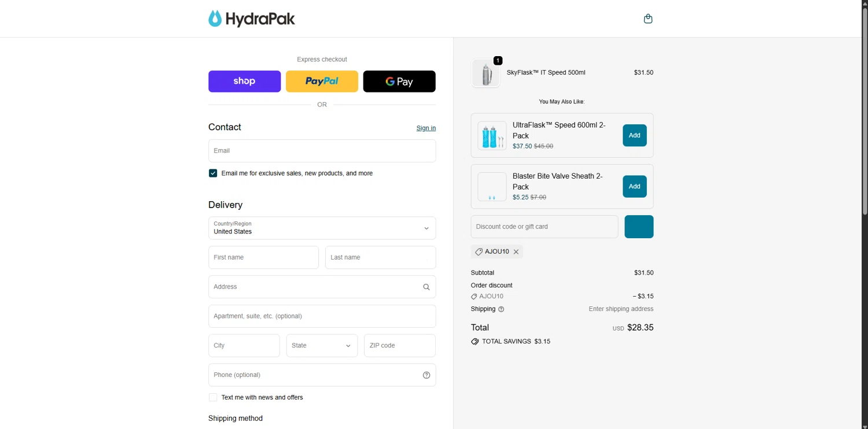Click the City field

[x=244, y=346]
